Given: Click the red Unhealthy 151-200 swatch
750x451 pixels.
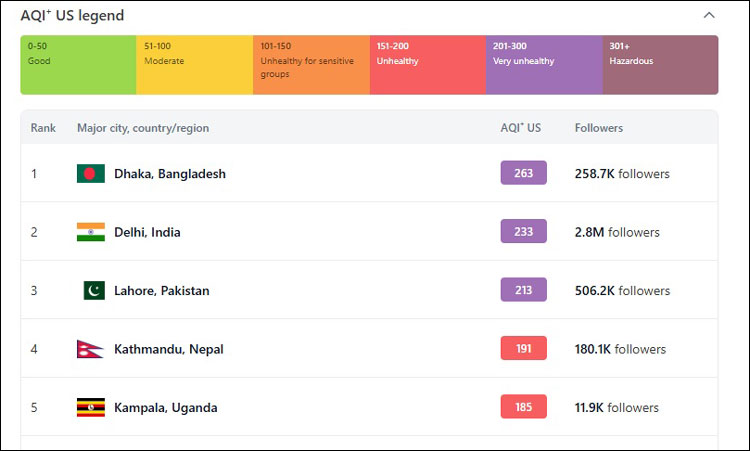Looking at the screenshot, I should point(427,65).
